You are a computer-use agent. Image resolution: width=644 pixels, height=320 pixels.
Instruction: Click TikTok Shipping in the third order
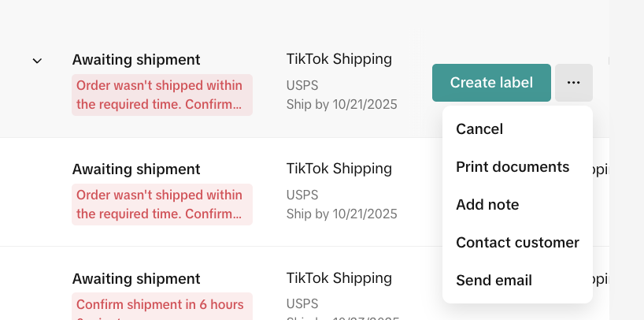(339, 277)
